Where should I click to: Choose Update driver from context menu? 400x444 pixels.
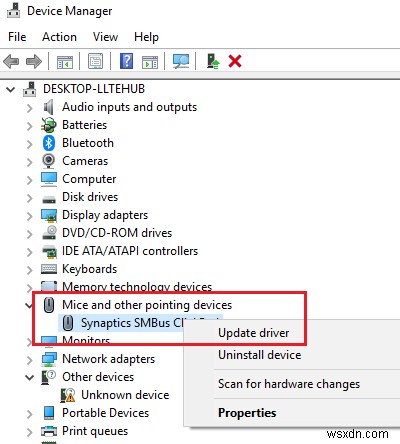click(x=254, y=333)
